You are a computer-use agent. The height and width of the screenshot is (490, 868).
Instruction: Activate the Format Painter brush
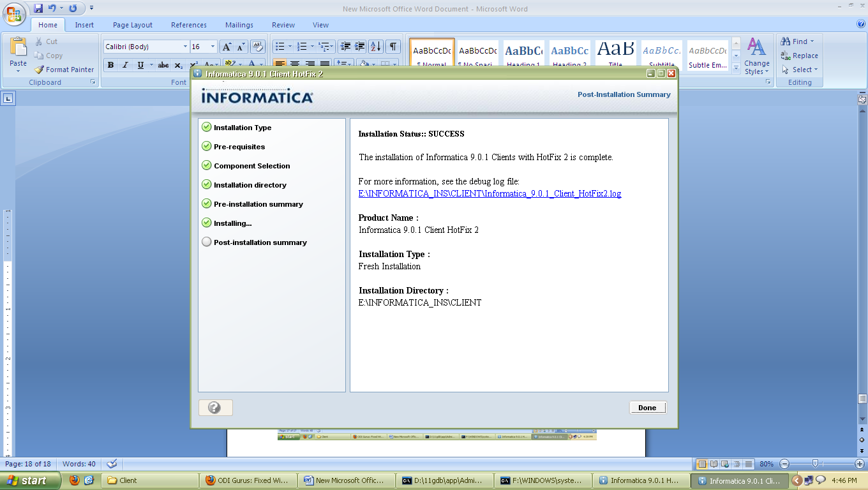[x=64, y=70]
